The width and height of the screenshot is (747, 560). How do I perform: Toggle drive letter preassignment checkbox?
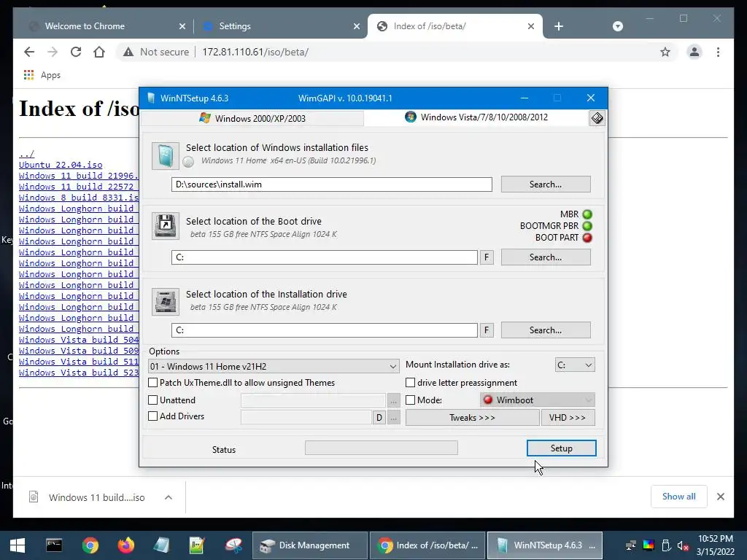410,382
